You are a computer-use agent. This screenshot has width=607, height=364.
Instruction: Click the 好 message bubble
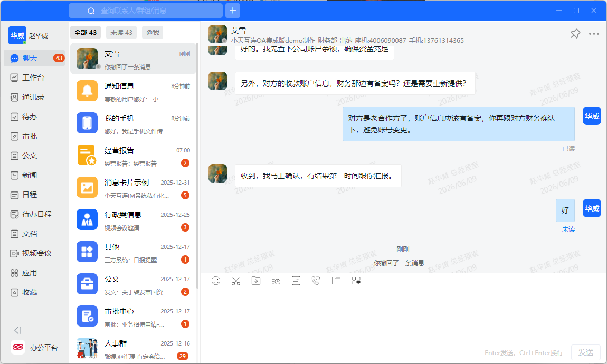(565, 210)
